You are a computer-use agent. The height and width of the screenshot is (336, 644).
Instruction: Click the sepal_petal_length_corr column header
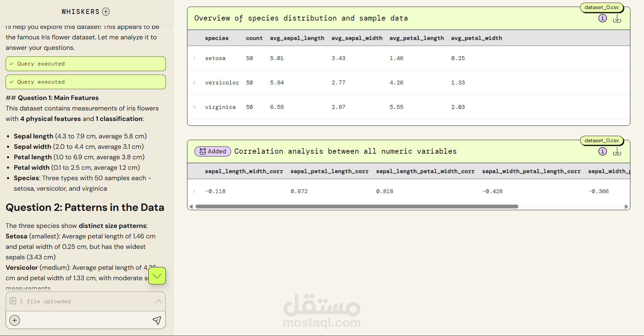pyautogui.click(x=330, y=171)
